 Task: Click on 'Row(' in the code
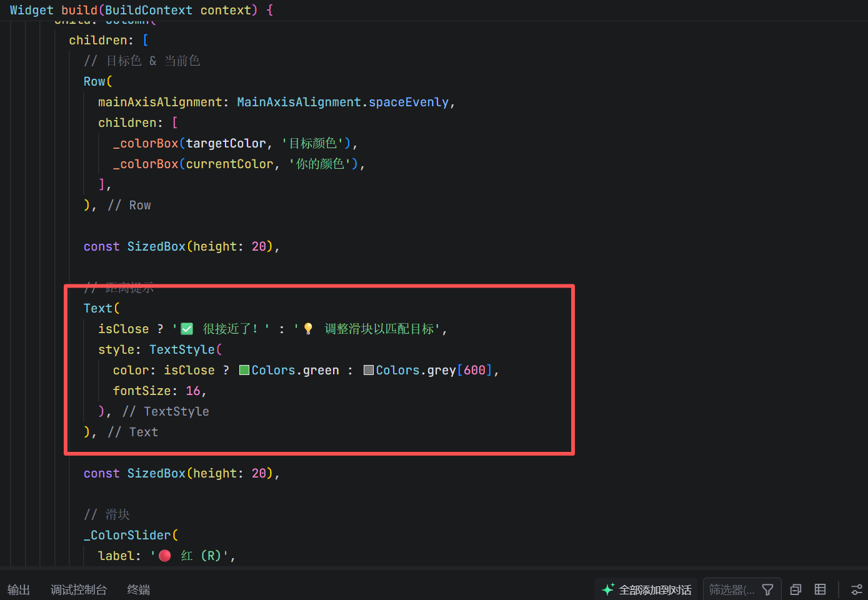pyautogui.click(x=98, y=81)
